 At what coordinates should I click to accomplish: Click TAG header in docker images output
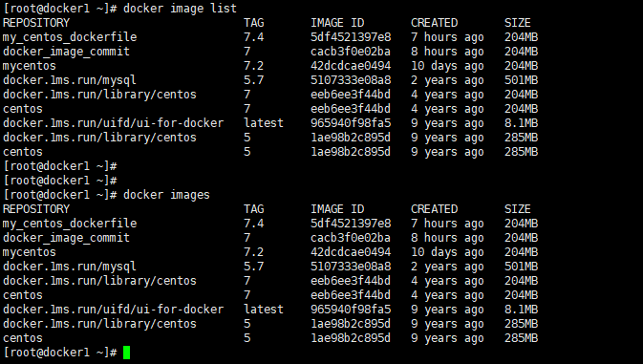coord(254,209)
